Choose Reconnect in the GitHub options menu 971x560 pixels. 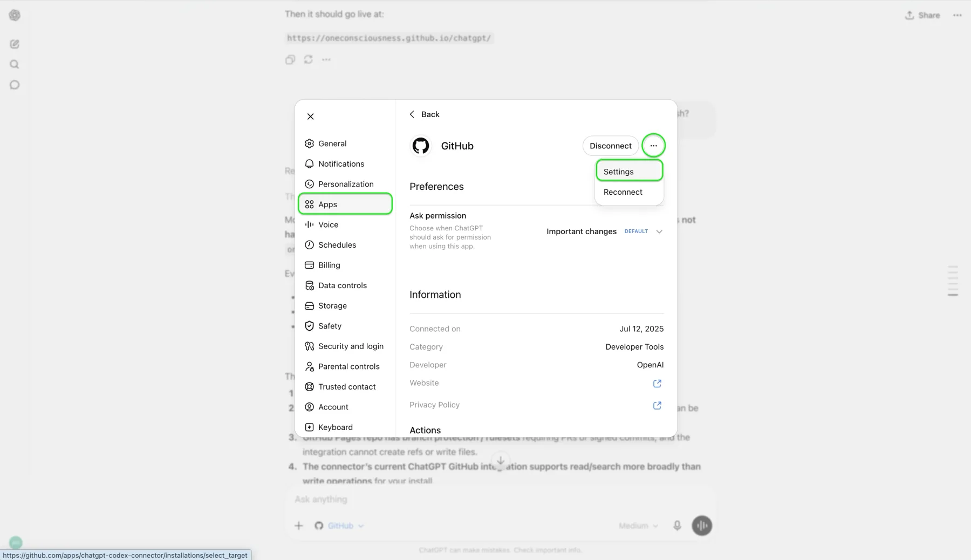tap(629, 192)
